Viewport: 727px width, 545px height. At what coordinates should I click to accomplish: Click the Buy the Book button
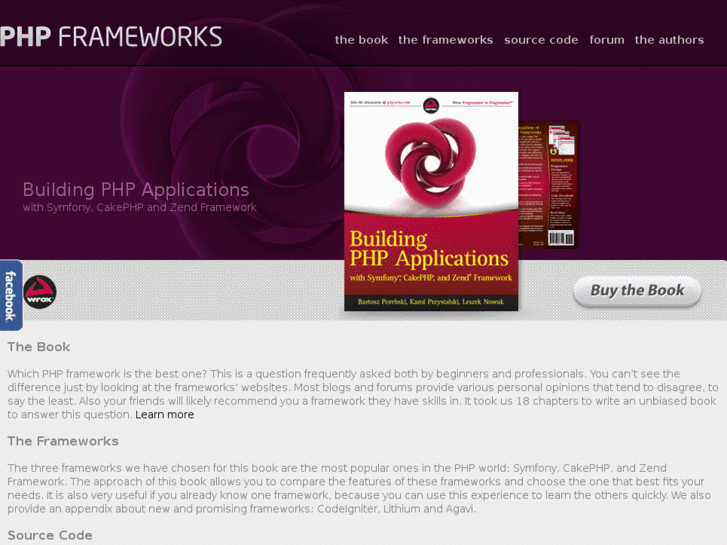(x=637, y=291)
